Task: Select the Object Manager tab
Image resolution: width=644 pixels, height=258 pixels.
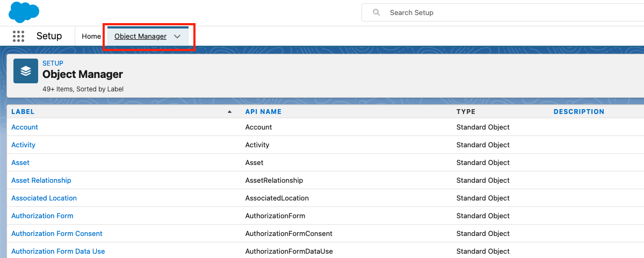Action: pos(140,37)
